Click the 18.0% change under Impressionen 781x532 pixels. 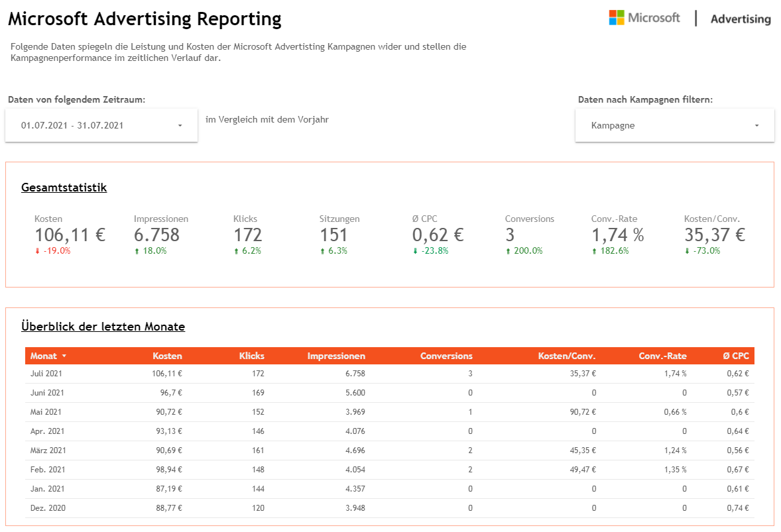tap(150, 251)
